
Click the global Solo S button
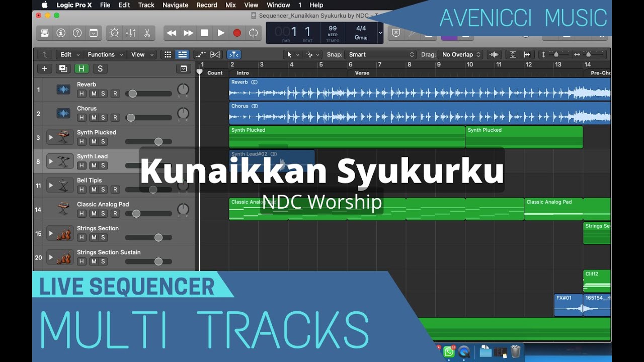point(100,69)
